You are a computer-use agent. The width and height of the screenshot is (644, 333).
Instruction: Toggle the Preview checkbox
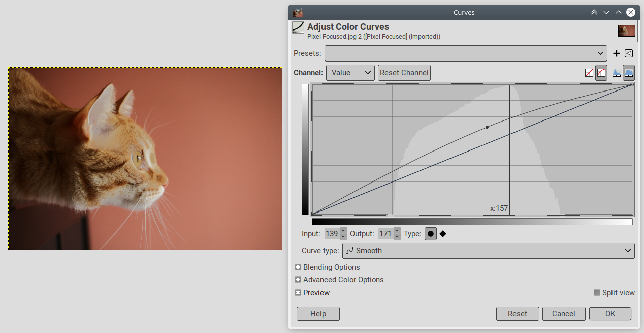(x=298, y=293)
